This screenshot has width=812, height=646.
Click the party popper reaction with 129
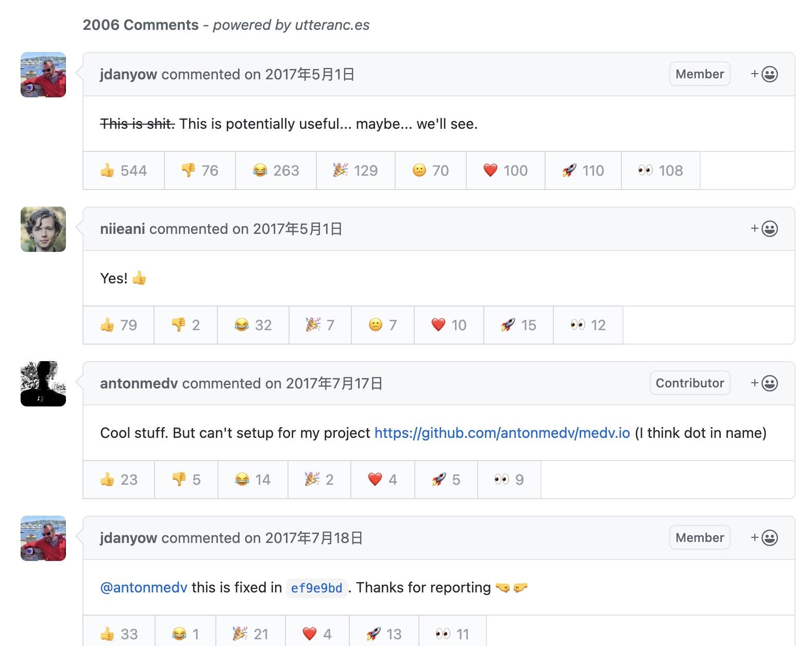(x=356, y=171)
